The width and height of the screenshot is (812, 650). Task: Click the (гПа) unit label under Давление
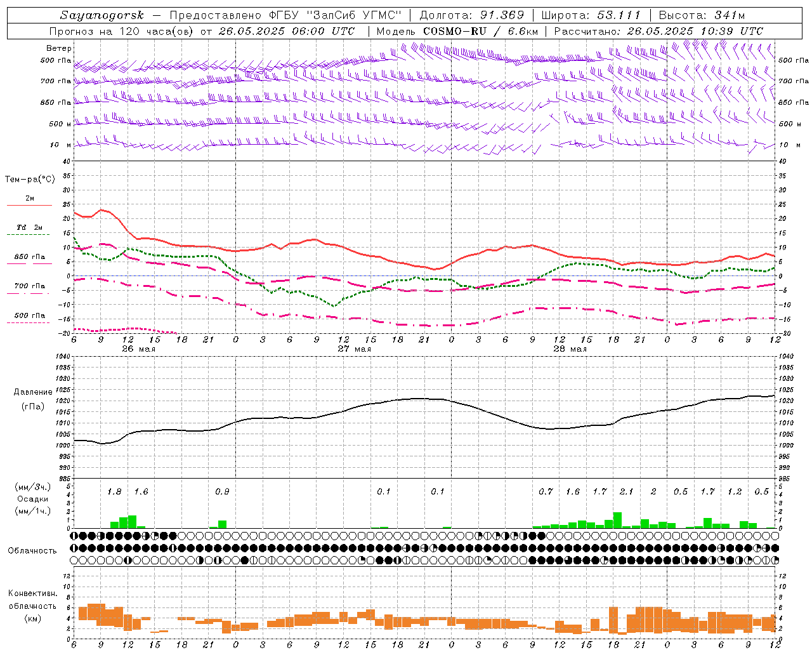click(32, 406)
